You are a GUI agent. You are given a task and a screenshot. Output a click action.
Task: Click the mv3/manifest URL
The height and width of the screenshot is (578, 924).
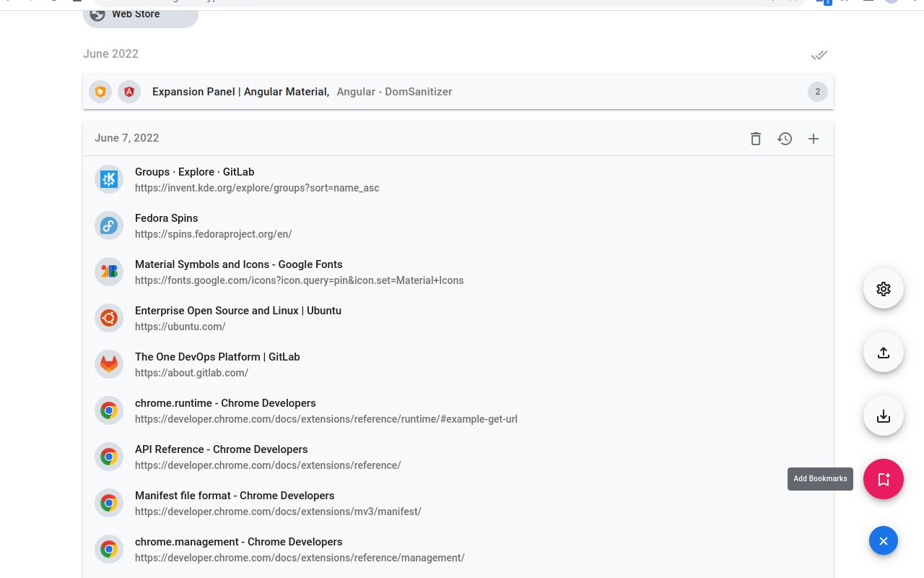point(278,512)
